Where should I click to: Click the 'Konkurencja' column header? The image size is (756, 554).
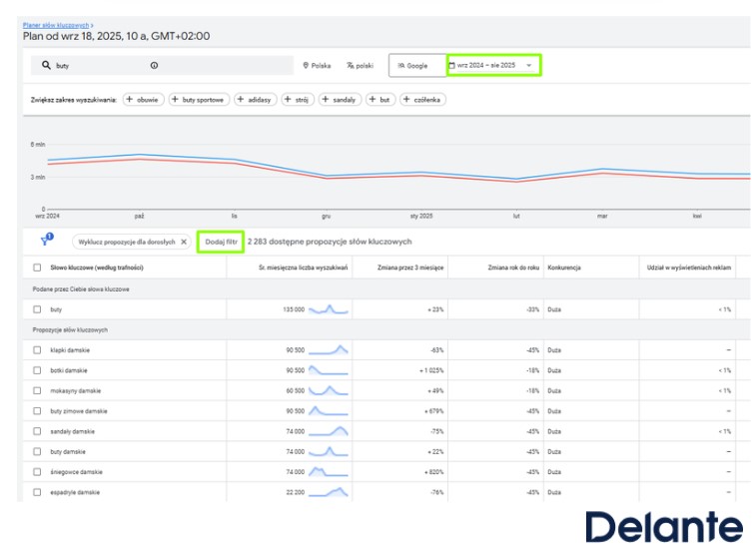(x=564, y=268)
